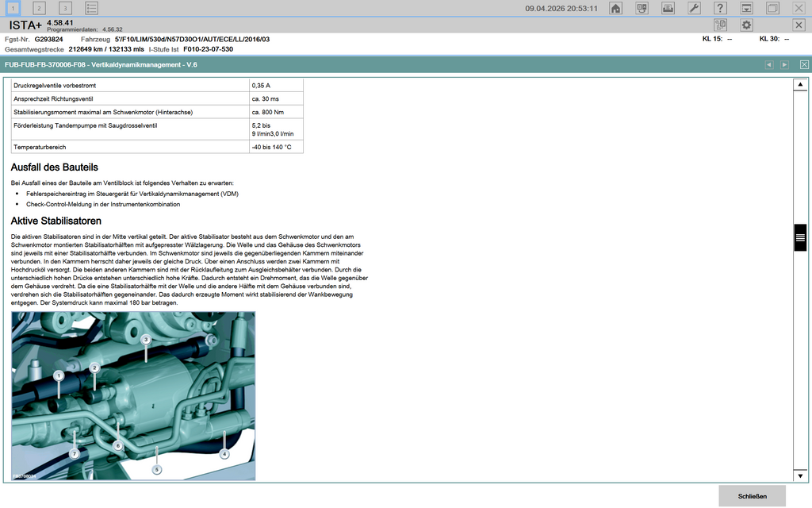Click the black scrollbar thumb
The height and width of the screenshot is (508, 812).
pyautogui.click(x=800, y=237)
